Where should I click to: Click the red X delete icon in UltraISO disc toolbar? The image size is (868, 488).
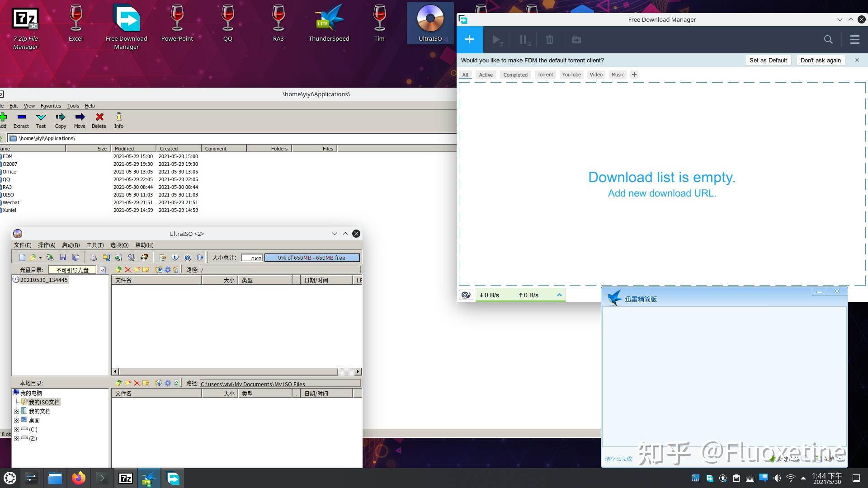pos(128,270)
